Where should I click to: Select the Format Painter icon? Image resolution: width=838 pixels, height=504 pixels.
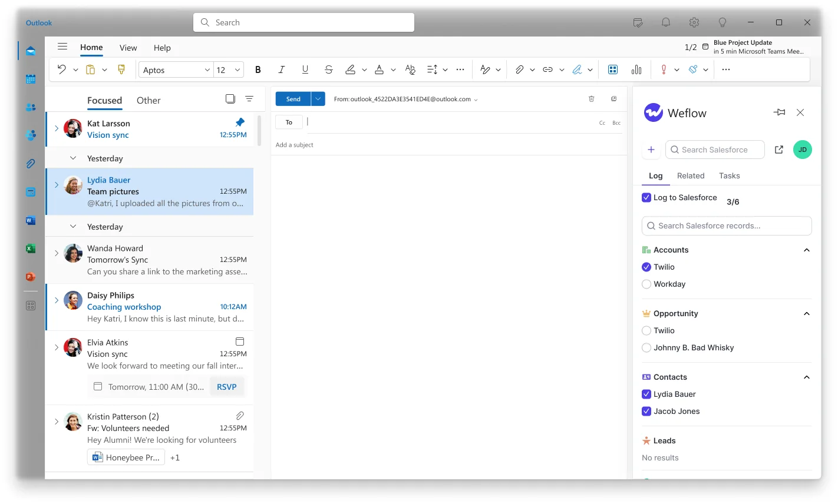coord(121,69)
